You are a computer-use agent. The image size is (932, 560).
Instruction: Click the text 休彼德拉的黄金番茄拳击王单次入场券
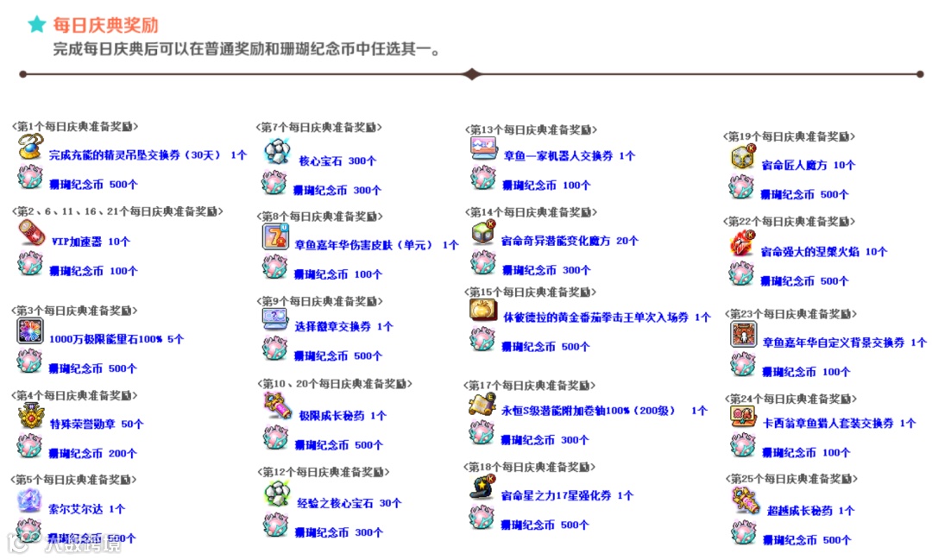tap(596, 318)
